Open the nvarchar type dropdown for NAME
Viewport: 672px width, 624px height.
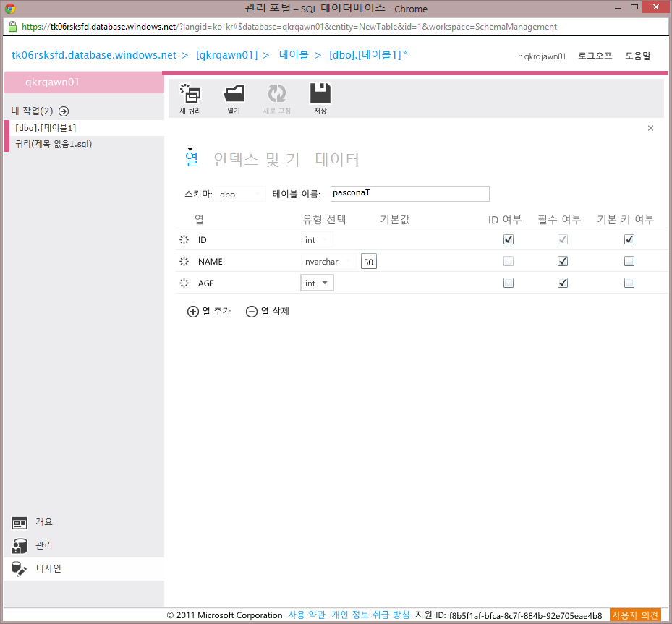[328, 262]
